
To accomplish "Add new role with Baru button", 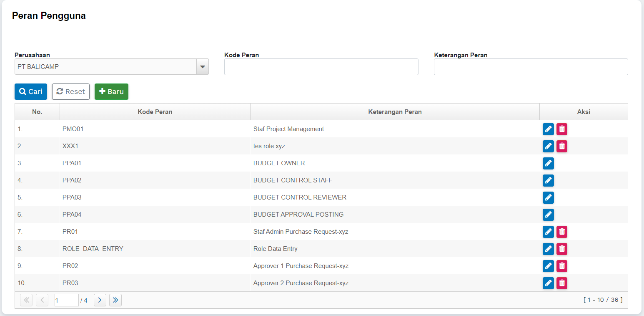I will 111,91.
